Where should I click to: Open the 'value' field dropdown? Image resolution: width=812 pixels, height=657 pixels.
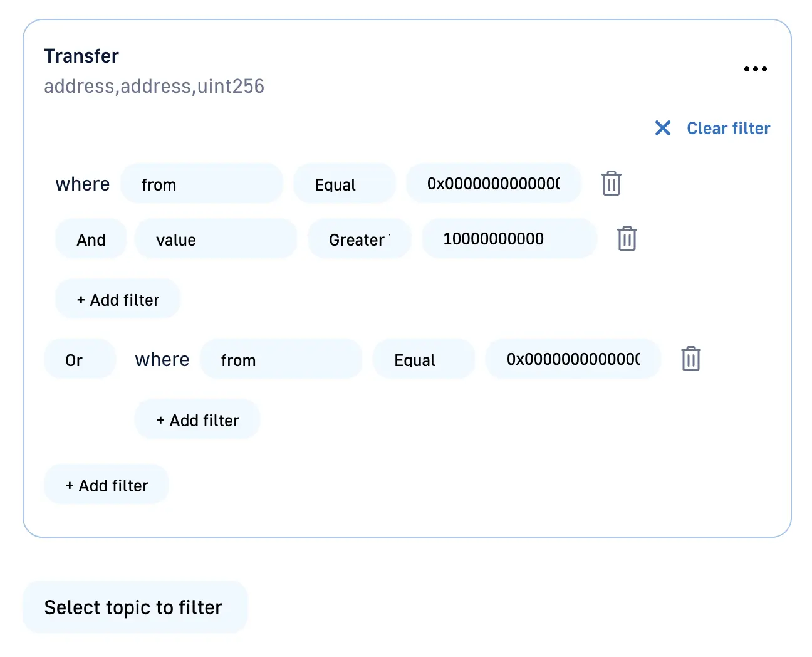pos(216,239)
